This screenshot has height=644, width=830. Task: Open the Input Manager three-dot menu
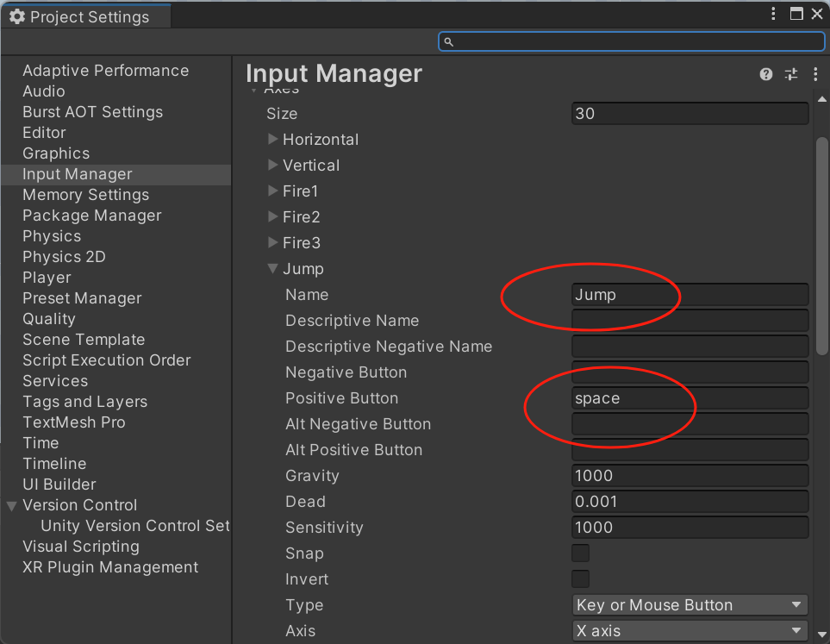(815, 74)
